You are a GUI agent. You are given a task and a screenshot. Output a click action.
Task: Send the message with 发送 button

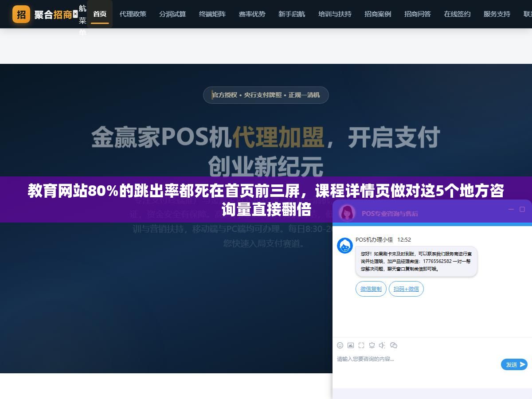(514, 364)
